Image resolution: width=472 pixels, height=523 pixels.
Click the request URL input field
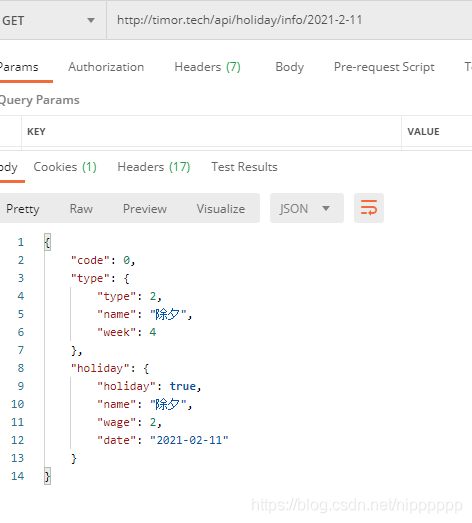coord(289,20)
